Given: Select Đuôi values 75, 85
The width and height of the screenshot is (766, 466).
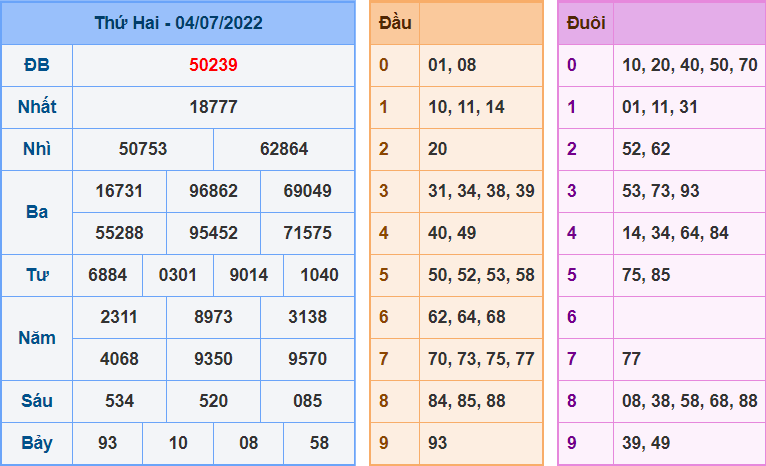Looking at the screenshot, I should 646,275.
